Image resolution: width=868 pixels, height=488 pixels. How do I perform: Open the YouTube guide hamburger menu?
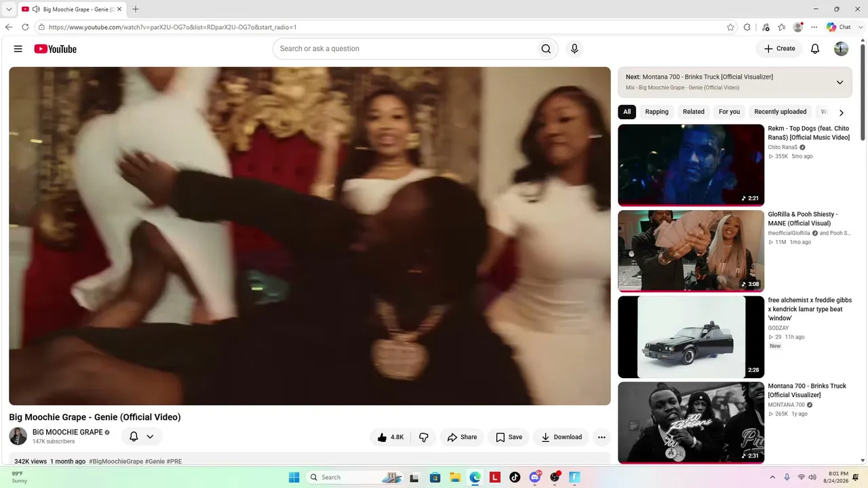18,49
